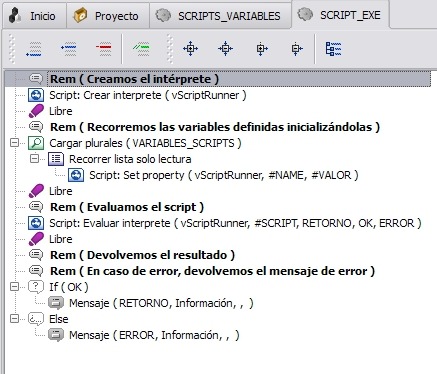Screen dimensions: 437x374
Task: Click comment icon of Recorremos las variables
Action: click(36, 127)
